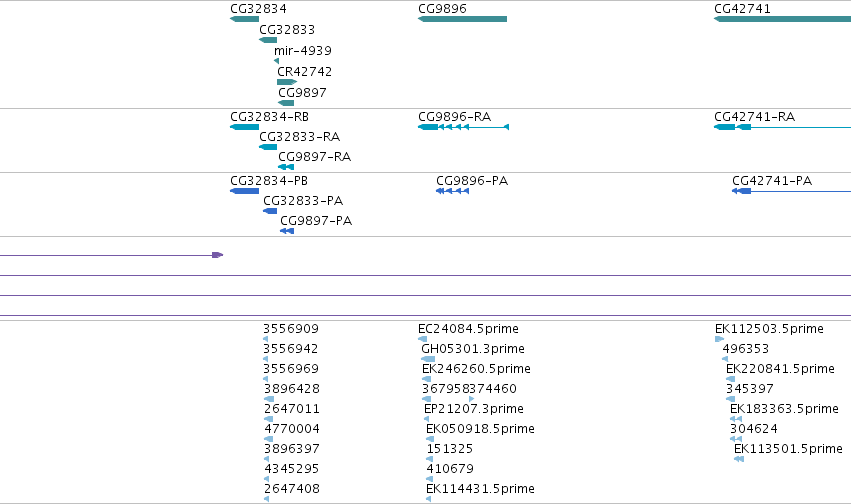Click EST entry 345397
851x504 pixels.
click(x=750, y=389)
